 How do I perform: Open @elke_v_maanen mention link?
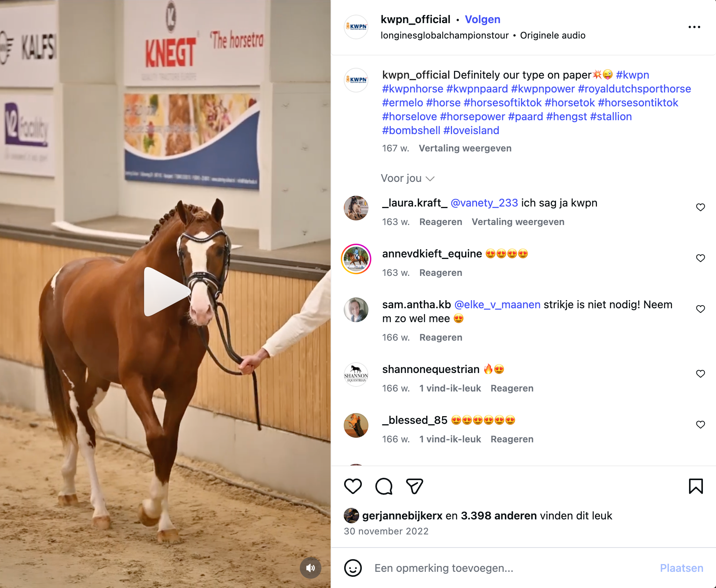tap(497, 304)
